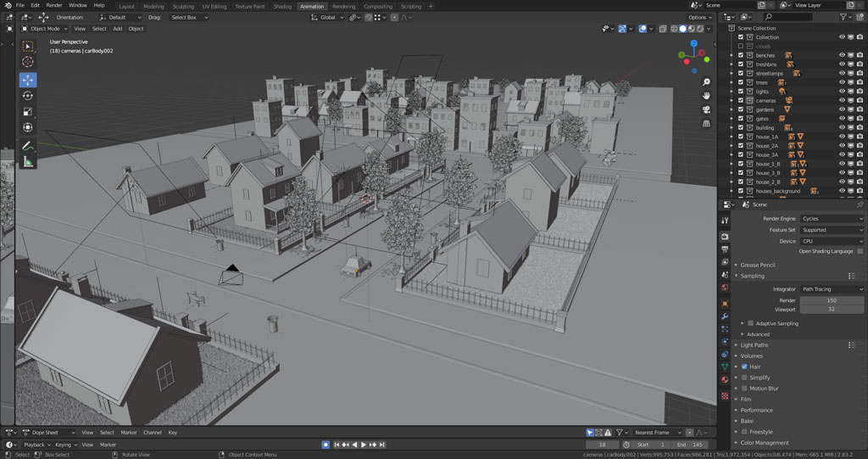Click the viewport zoom magnifier icon

[706, 82]
